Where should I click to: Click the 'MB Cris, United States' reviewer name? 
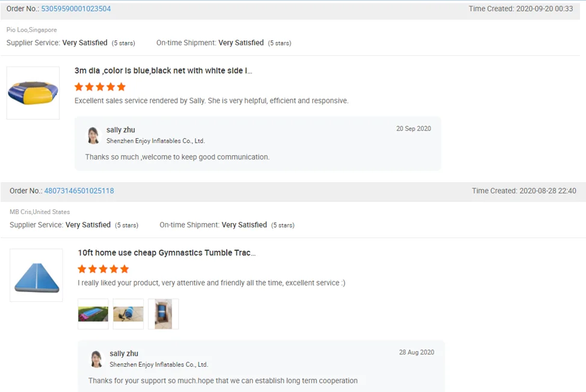(40, 212)
